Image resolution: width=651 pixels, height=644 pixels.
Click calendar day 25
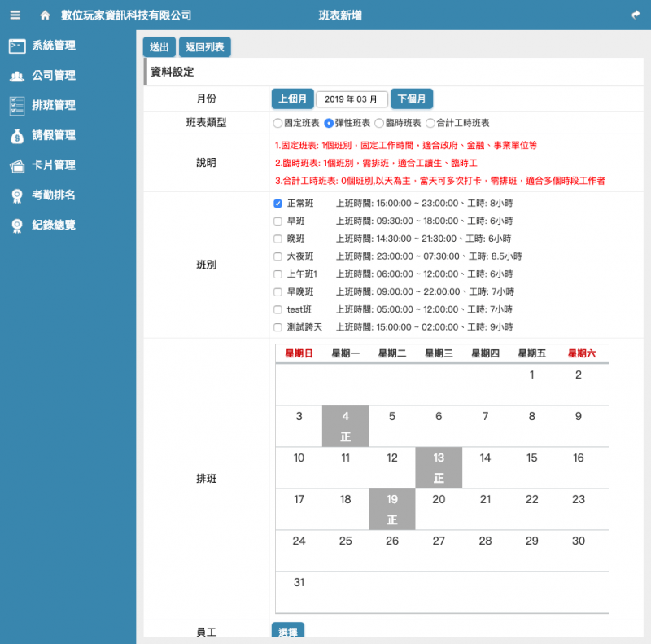coord(345,551)
